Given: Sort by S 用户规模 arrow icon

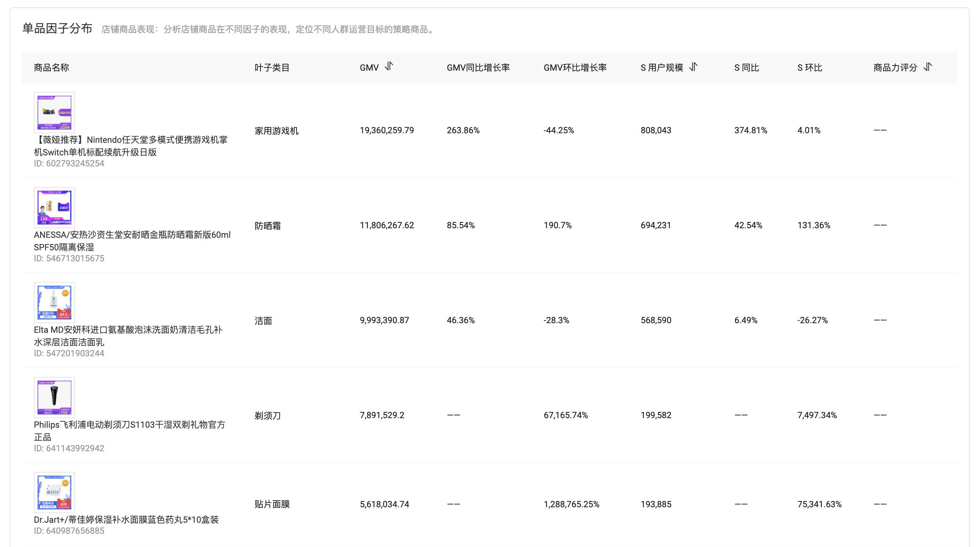Looking at the screenshot, I should (x=693, y=67).
